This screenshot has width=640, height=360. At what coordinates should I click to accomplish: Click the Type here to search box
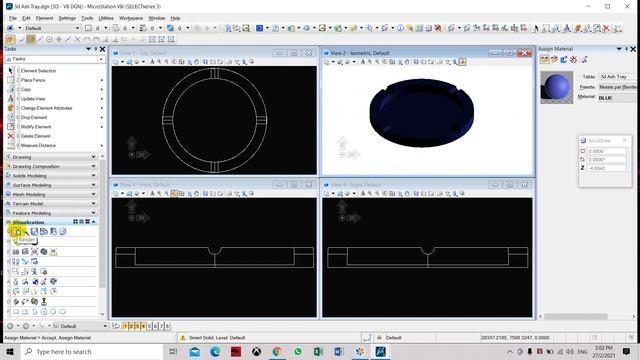click(92, 351)
